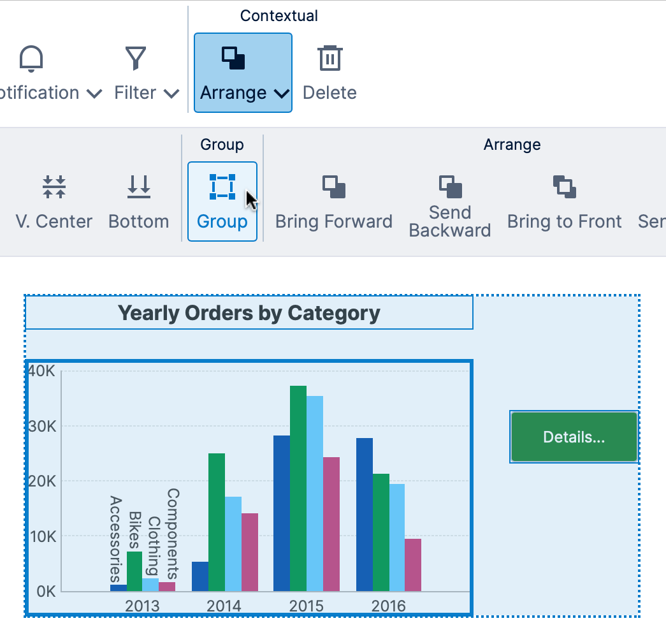Expand the Notification dropdown arrow
Image resolution: width=666 pixels, height=644 pixels.
click(94, 94)
